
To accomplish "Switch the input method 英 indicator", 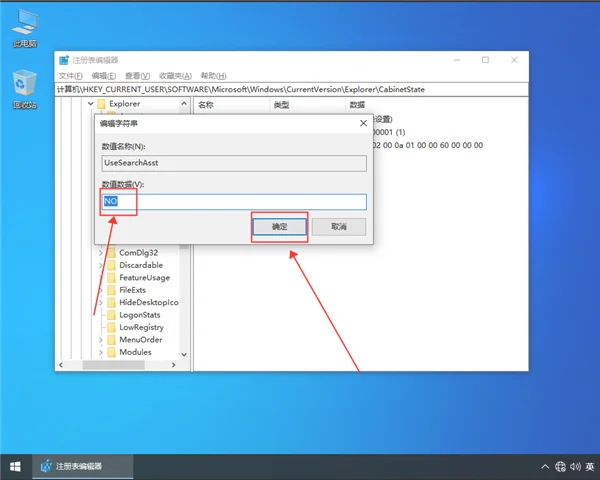I will tap(590, 467).
